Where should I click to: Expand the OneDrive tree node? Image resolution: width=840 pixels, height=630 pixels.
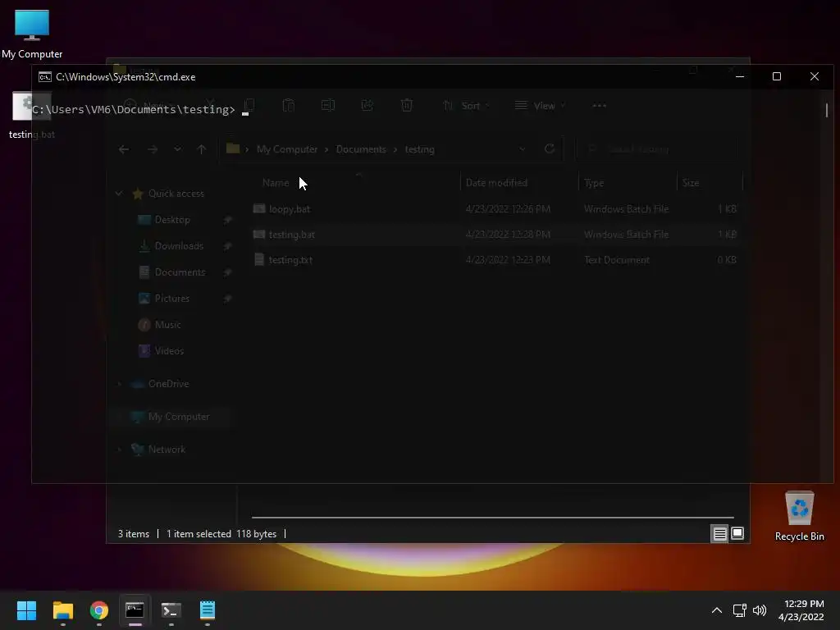119,384
